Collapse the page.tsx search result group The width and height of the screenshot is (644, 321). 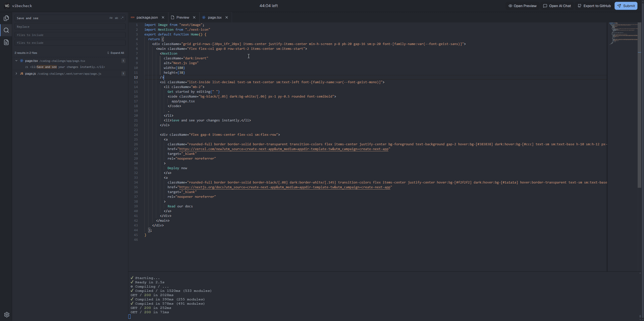coord(16,61)
